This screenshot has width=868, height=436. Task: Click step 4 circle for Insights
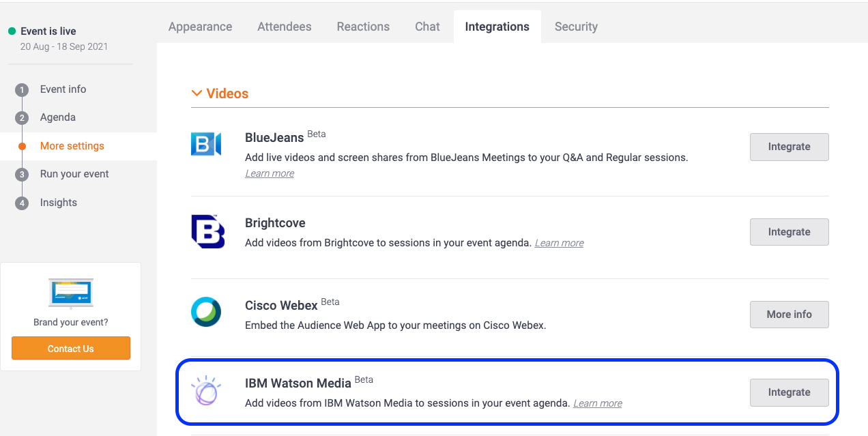[x=22, y=203]
